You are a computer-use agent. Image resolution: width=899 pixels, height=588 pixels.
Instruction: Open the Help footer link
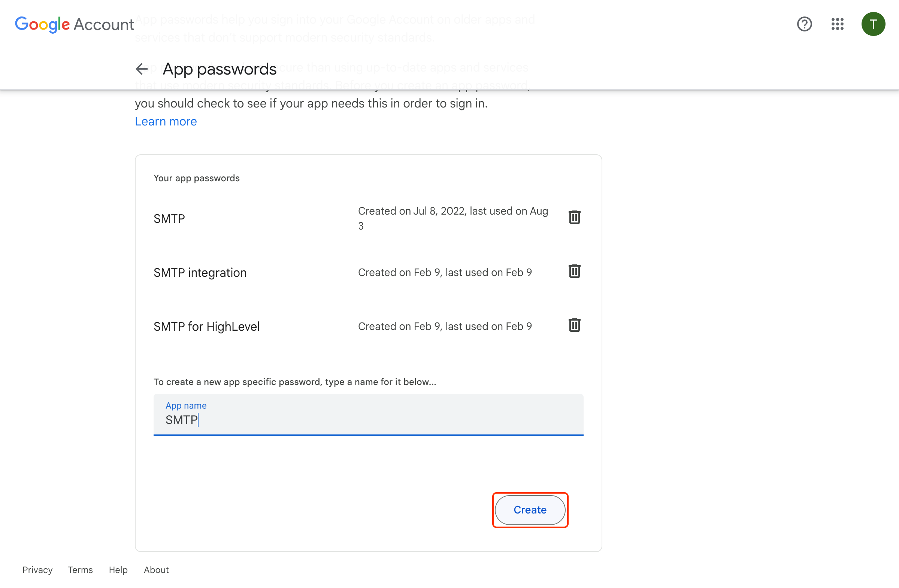coord(118,570)
